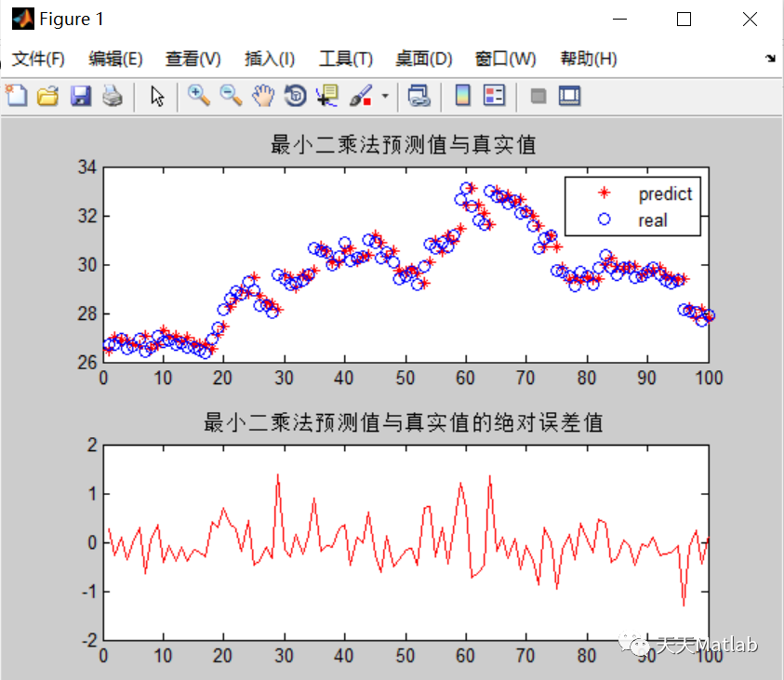Image resolution: width=784 pixels, height=680 pixels.
Task: Open the 文件(F) menu
Action: (38, 59)
